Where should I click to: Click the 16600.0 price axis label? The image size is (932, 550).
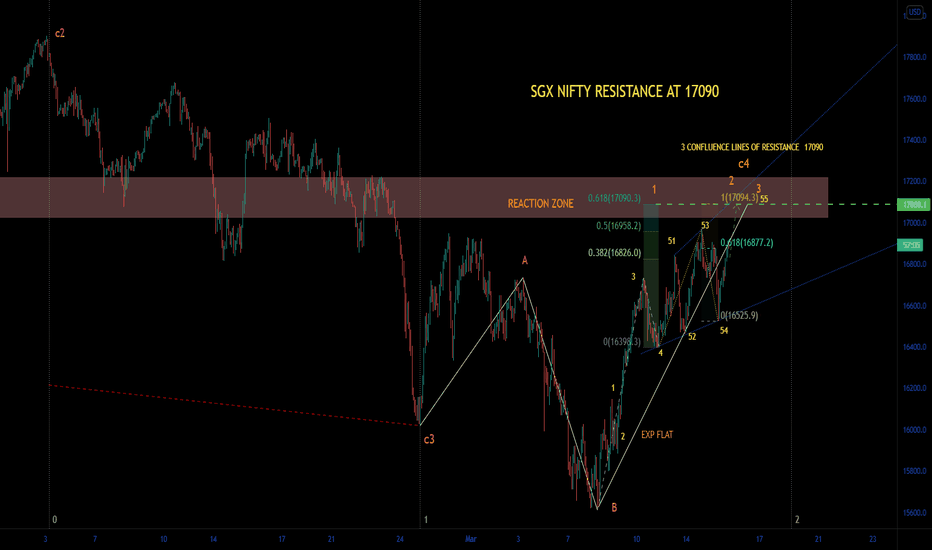tap(914, 306)
